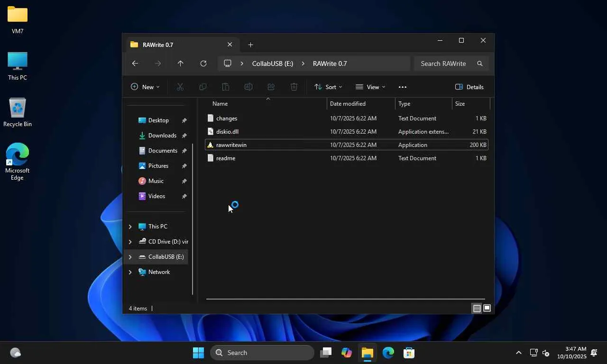Add a new File Explorer tab

coord(250,45)
